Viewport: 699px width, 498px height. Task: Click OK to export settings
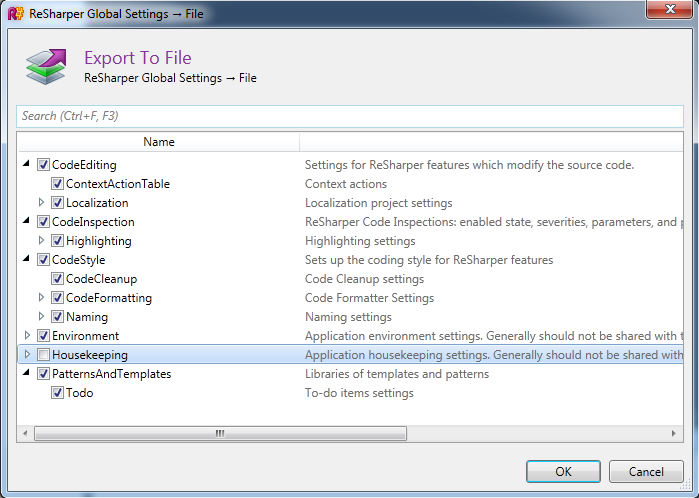pyautogui.click(x=563, y=471)
